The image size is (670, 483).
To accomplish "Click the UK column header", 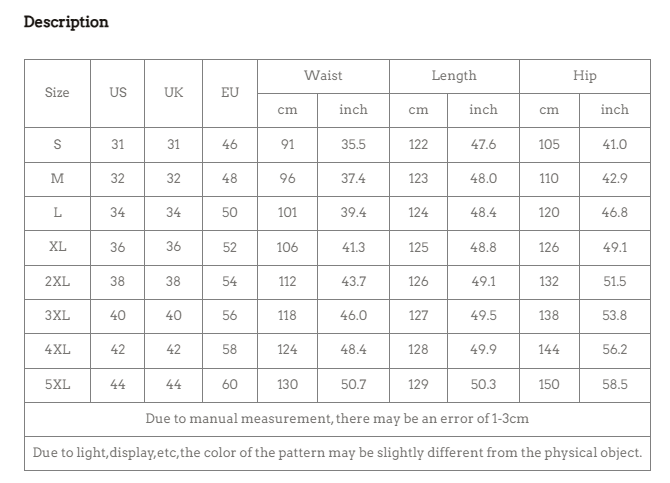I will (173, 93).
